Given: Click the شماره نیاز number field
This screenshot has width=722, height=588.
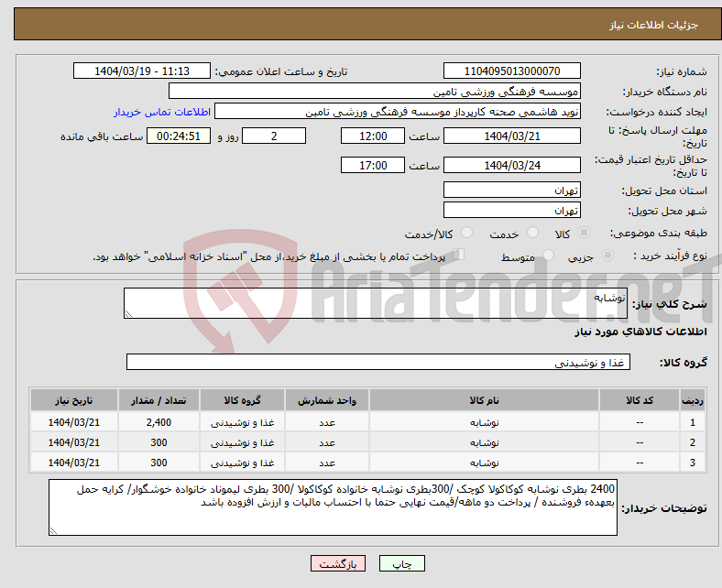Looking at the screenshot, I should [512, 71].
